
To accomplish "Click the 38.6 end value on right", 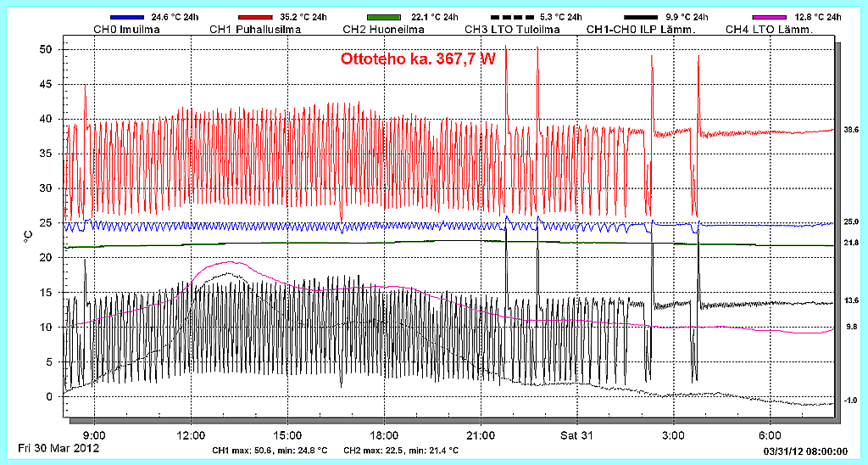I will [x=851, y=130].
